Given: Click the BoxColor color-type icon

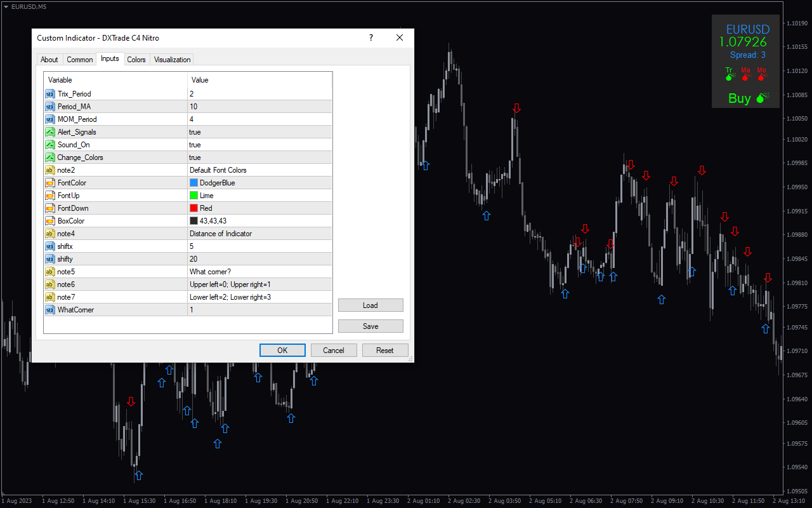Looking at the screenshot, I should (x=50, y=221).
